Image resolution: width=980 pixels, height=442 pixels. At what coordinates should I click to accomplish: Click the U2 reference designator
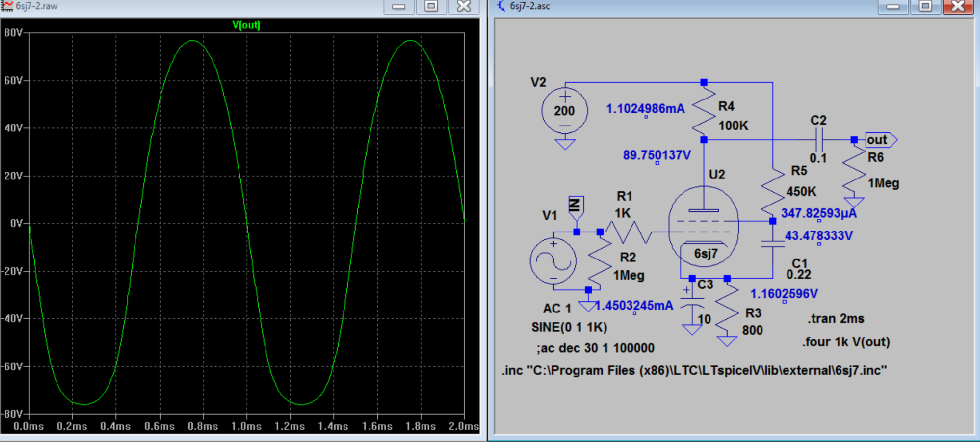[717, 174]
